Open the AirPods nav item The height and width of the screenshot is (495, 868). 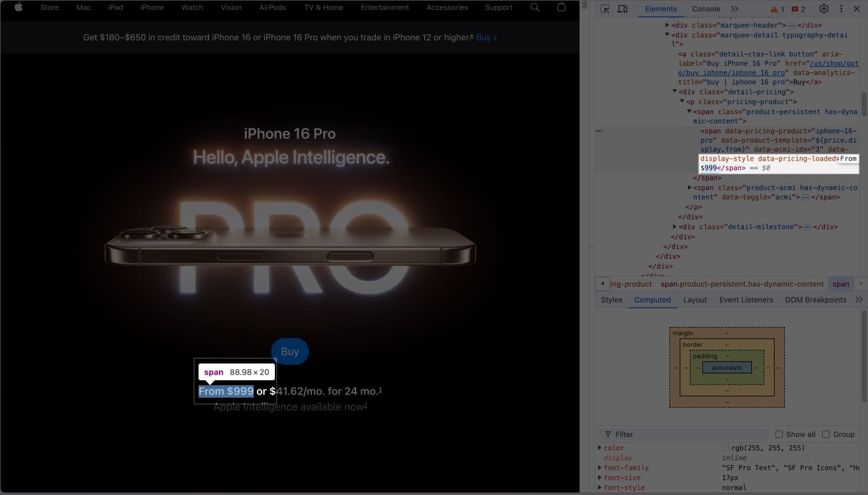[x=272, y=7]
